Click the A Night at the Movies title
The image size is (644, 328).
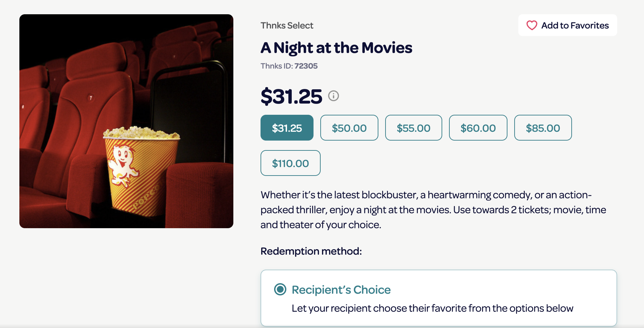336,48
